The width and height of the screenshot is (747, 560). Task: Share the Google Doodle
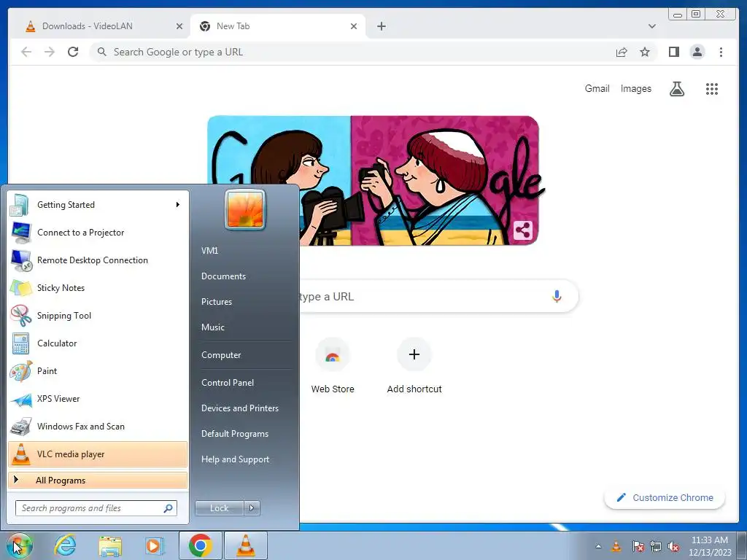[x=522, y=231]
